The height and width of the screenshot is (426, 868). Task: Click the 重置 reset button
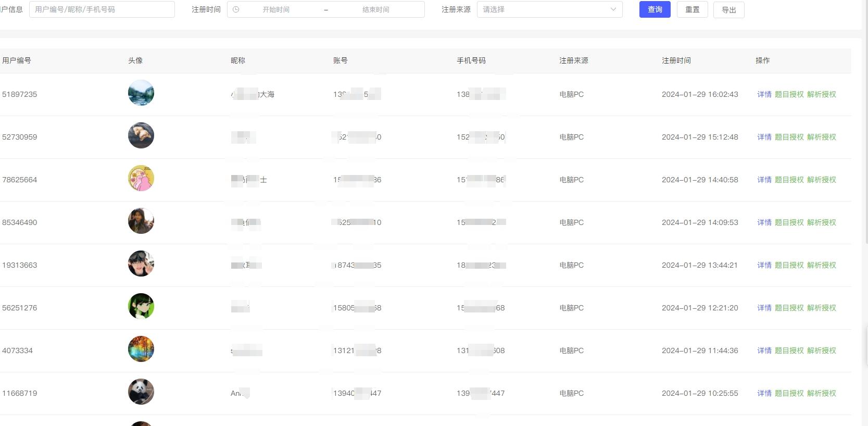[693, 9]
